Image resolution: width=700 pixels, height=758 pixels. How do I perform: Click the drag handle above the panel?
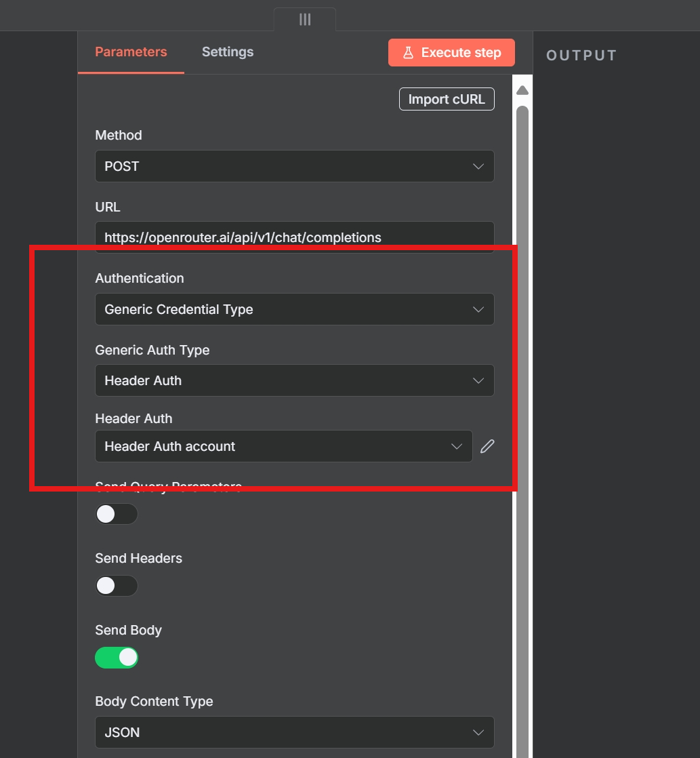tap(304, 20)
